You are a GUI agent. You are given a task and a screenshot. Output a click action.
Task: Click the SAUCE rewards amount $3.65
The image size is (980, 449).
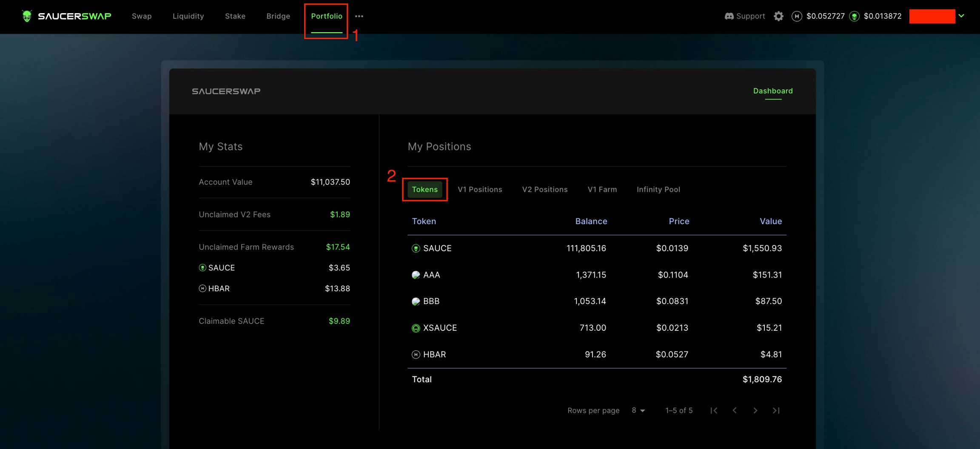(x=339, y=268)
